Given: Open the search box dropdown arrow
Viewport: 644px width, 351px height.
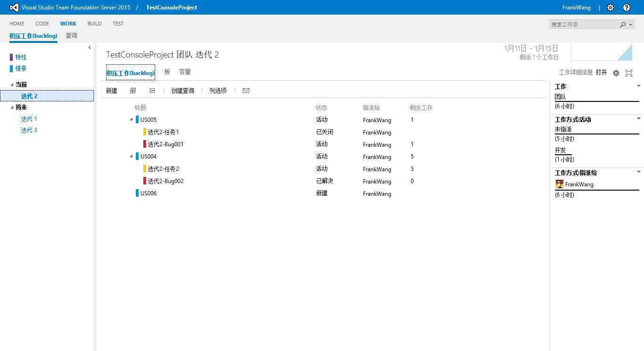Looking at the screenshot, I should click(x=631, y=25).
